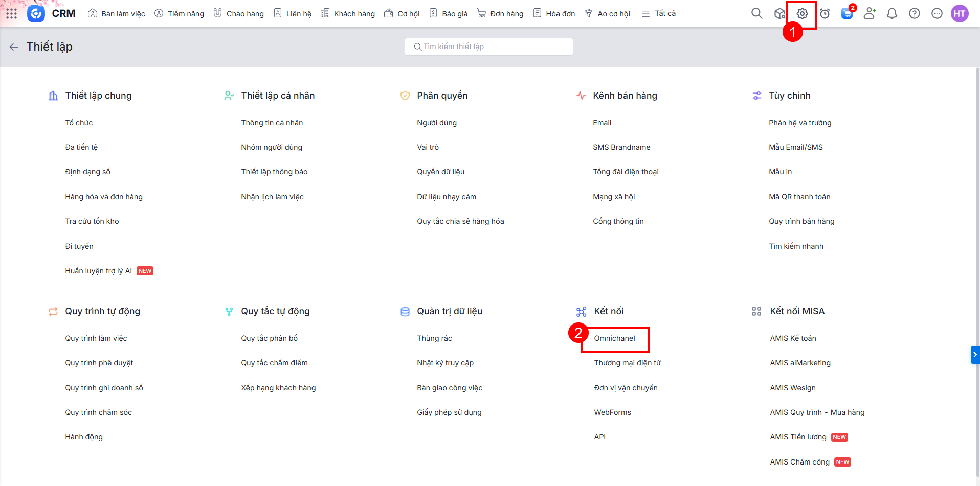
Task: Go back using the arrow beside Thiết lập
Action: [x=14, y=47]
